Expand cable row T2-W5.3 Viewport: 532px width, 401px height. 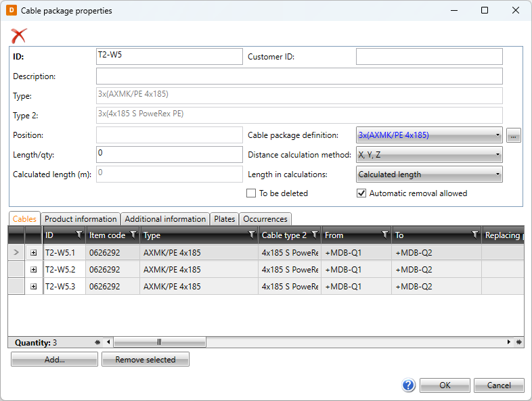pyautogui.click(x=33, y=287)
